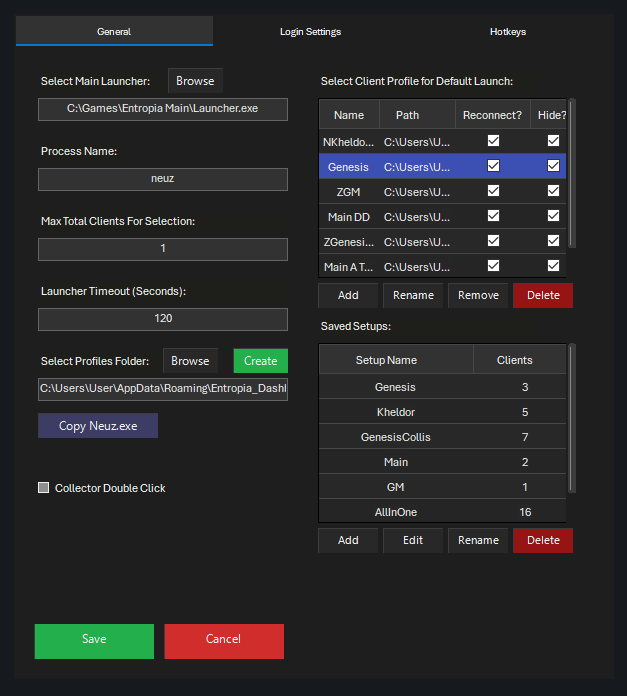Toggle Reconnect for the Genesis profile
627x696 pixels.
coord(493,166)
